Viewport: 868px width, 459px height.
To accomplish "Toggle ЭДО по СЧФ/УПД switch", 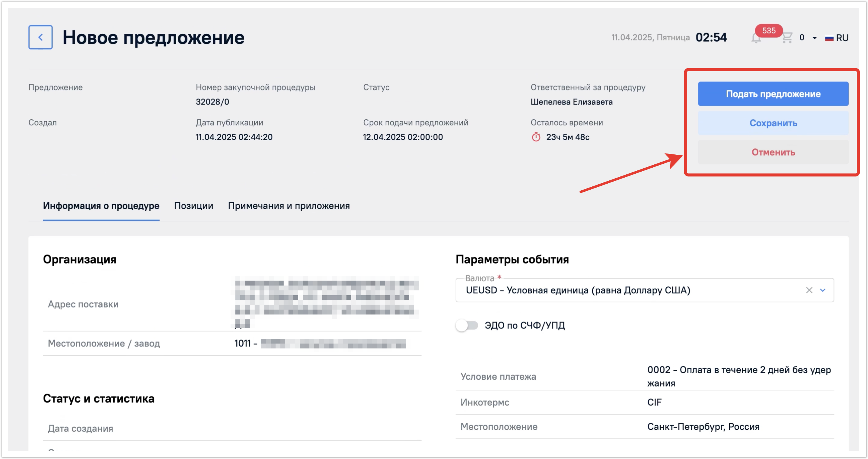I will tap(467, 325).
